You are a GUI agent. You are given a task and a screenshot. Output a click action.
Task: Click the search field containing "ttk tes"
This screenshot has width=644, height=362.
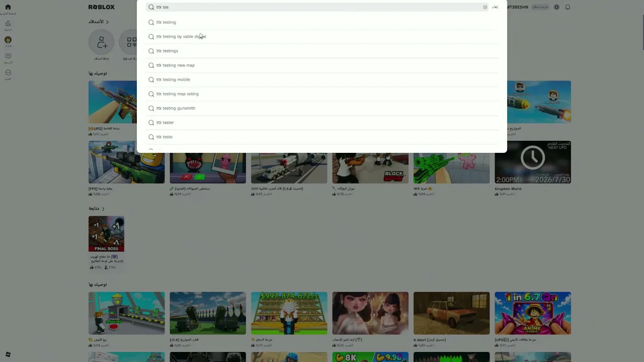click(317, 7)
